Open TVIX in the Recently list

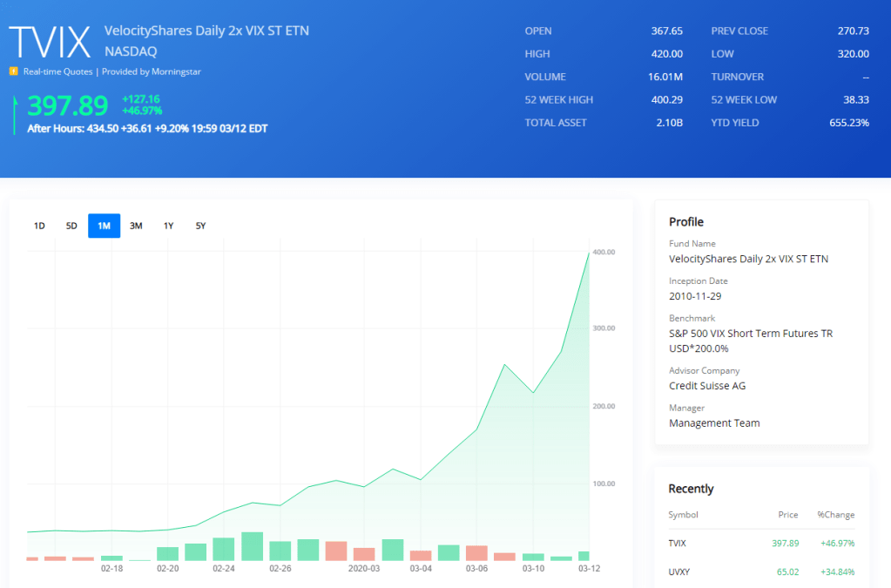click(x=677, y=543)
